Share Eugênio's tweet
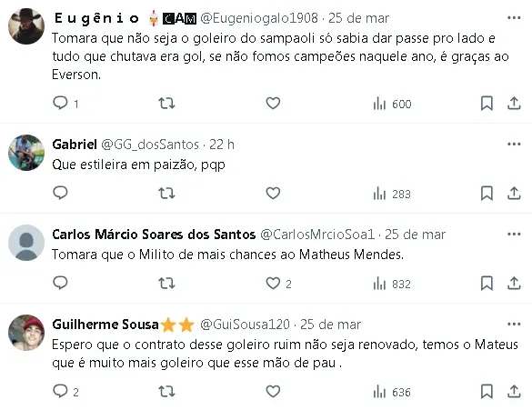The height and width of the screenshot is (410, 532). (x=514, y=103)
